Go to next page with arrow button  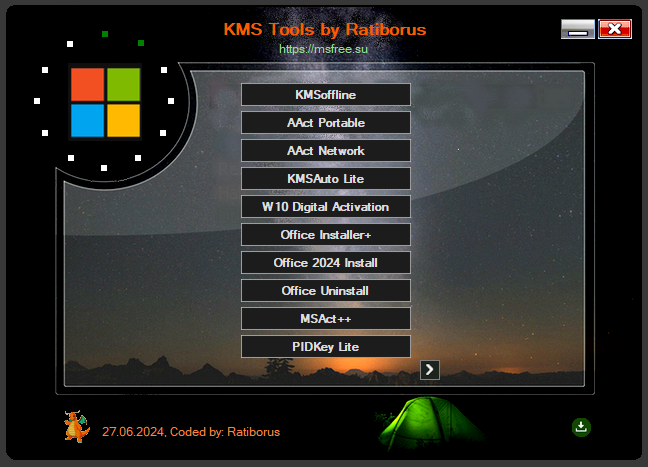coord(430,370)
